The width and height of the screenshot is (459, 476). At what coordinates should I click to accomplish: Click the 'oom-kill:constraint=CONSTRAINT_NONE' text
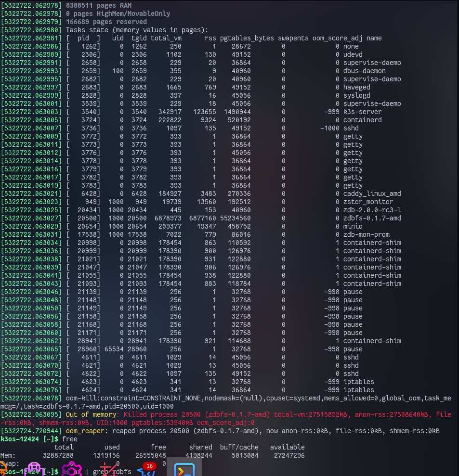[x=133, y=399]
